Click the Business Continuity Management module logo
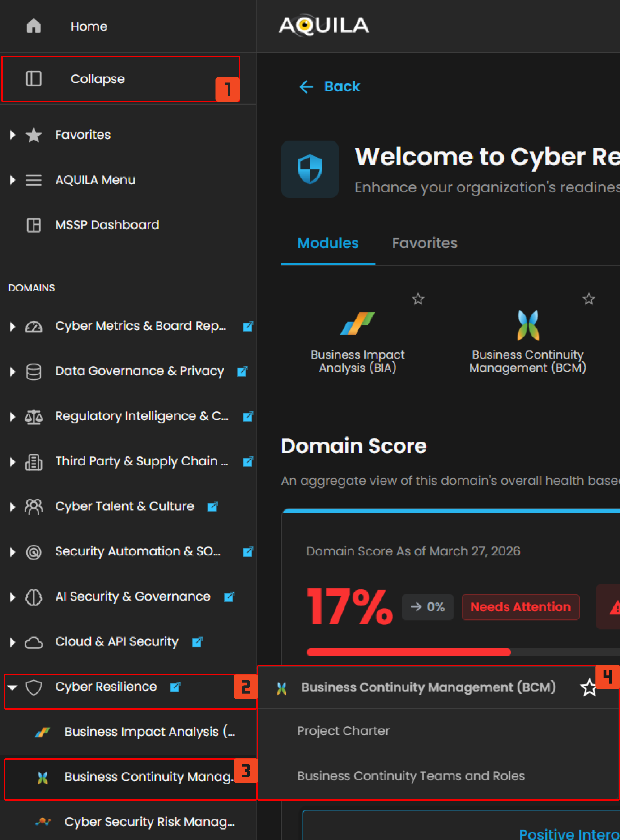620x840 pixels. 528,325
